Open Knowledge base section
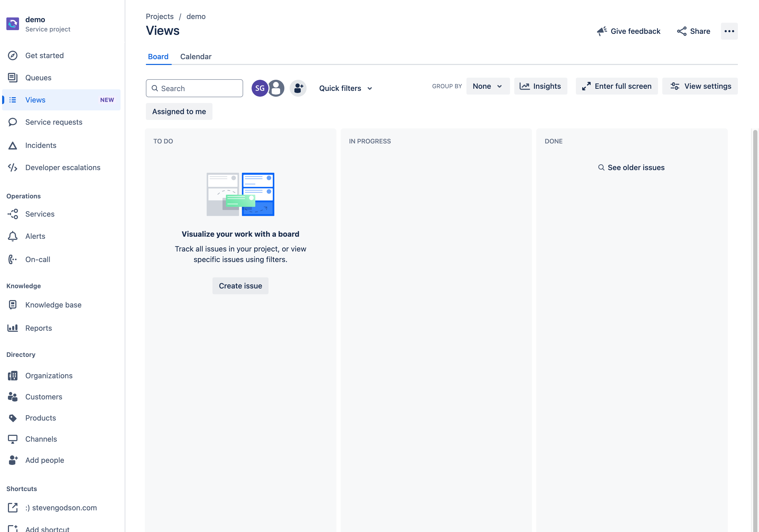The width and height of the screenshot is (759, 532). tap(61, 305)
